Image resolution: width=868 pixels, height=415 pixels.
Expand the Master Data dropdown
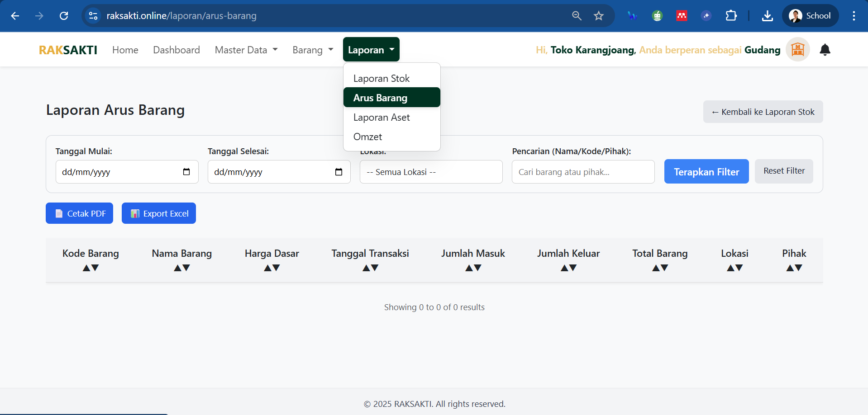pyautogui.click(x=246, y=50)
